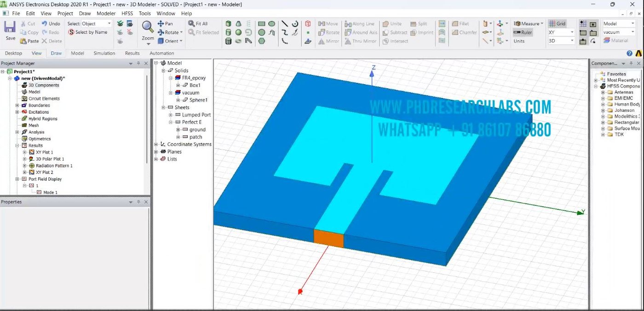The width and height of the screenshot is (644, 311).
Task: Select the Draw Cylinder solid tool
Action: (229, 32)
